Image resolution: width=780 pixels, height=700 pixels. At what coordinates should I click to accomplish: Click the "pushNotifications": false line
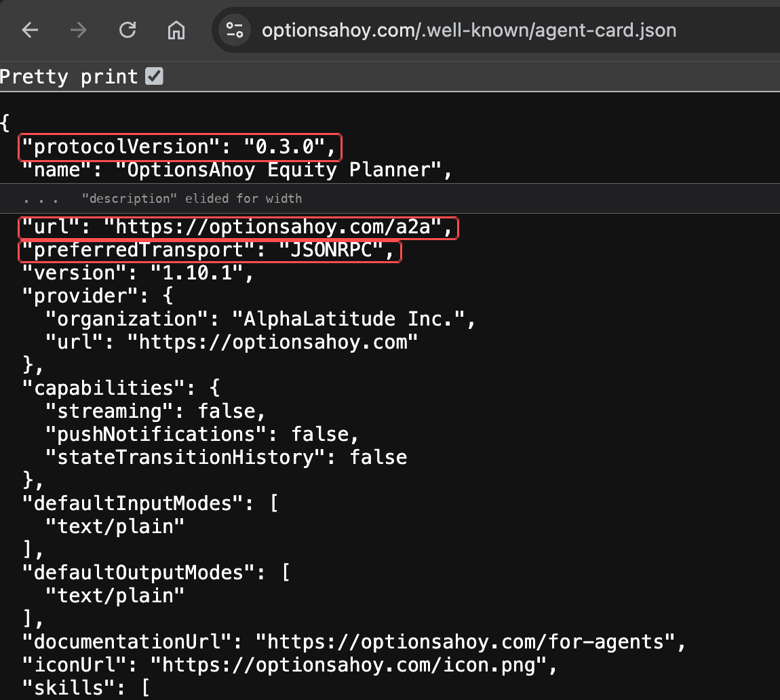point(202,435)
